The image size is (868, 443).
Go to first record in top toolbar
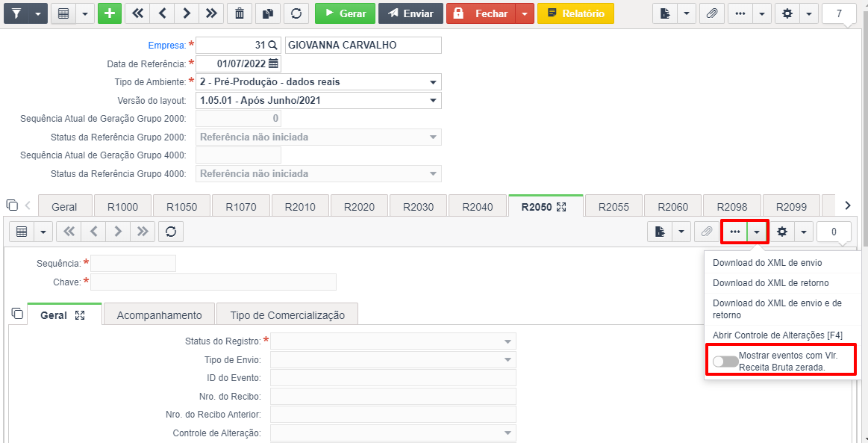coord(137,14)
